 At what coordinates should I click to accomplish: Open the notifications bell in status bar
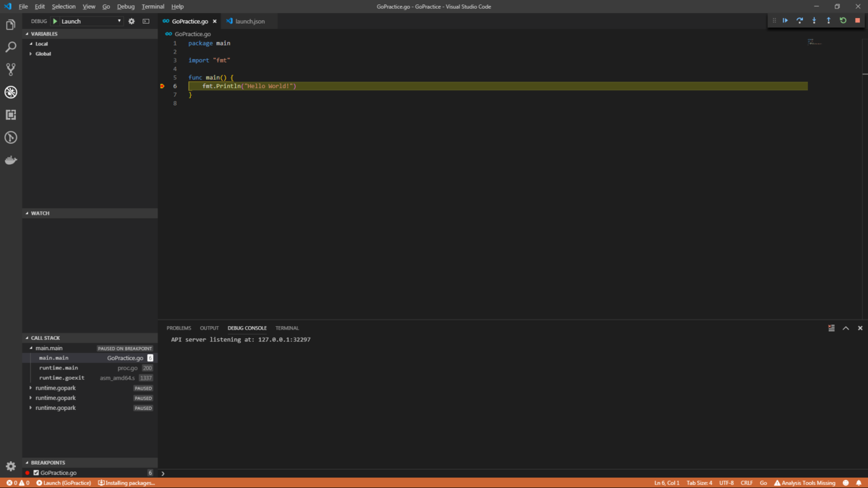859,483
